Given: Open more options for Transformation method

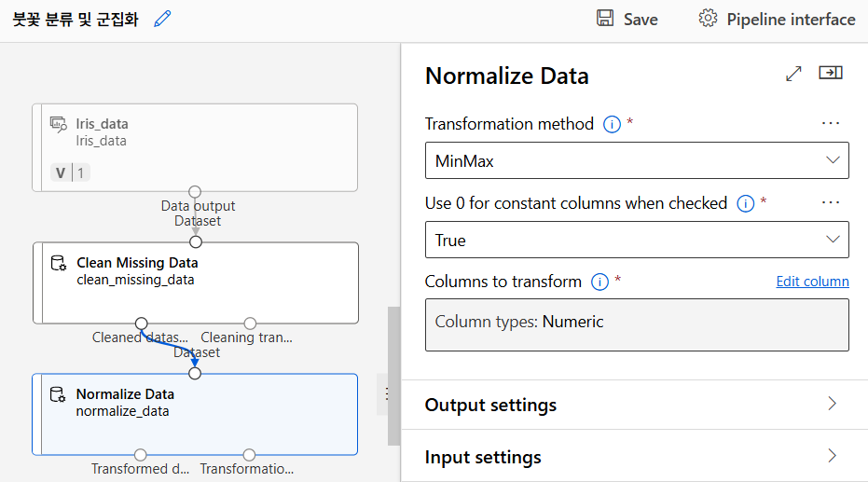Looking at the screenshot, I should (x=831, y=123).
